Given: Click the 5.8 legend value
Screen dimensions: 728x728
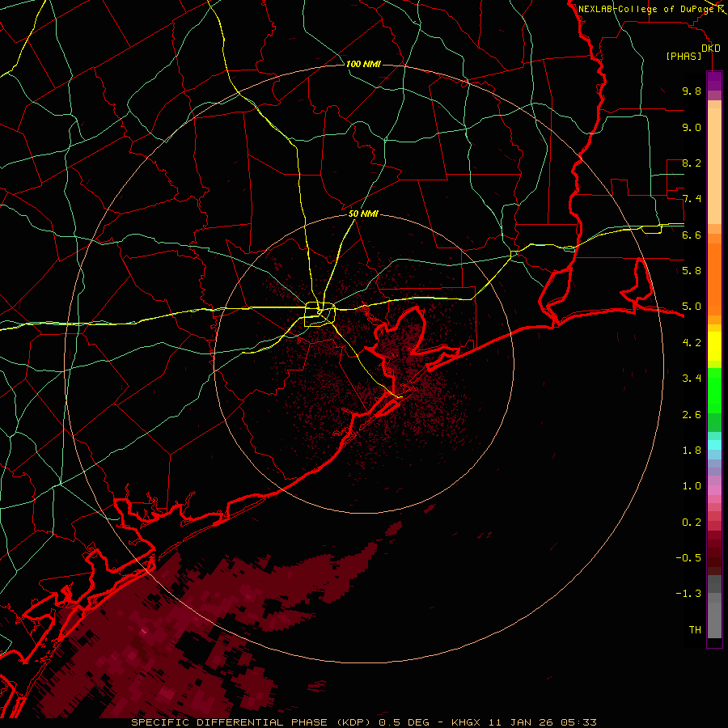Looking at the screenshot, I should (692, 271).
